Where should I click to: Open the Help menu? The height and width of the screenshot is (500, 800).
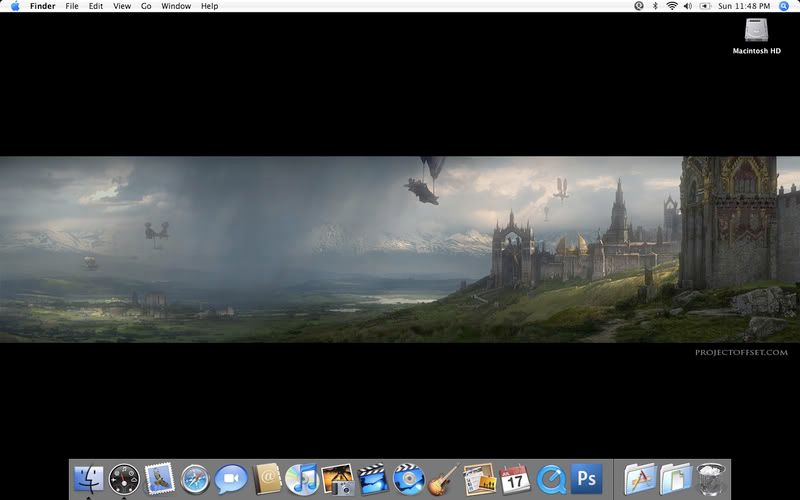209,6
